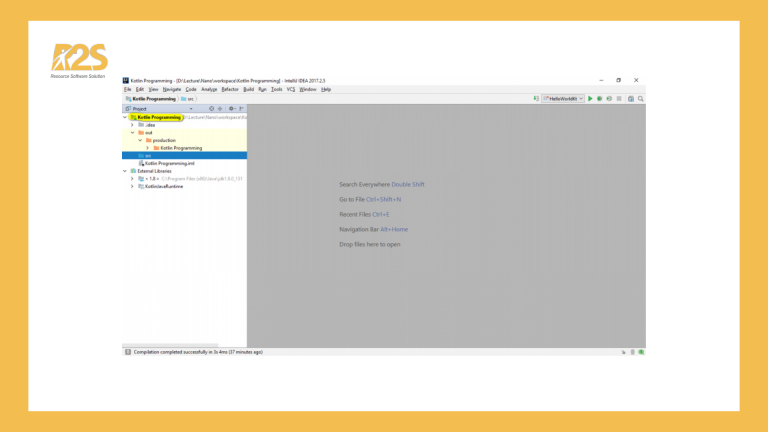
Task: Open the Navigate menu
Action: click(172, 89)
